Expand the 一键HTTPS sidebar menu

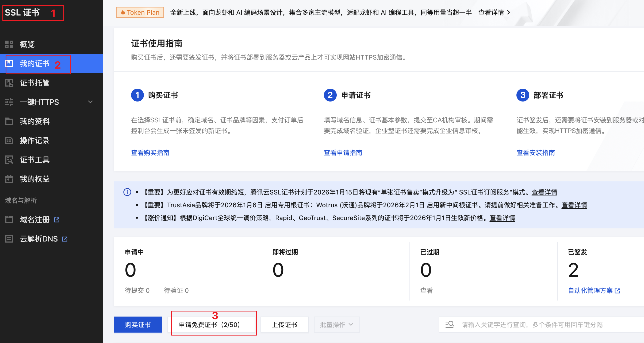tap(90, 102)
